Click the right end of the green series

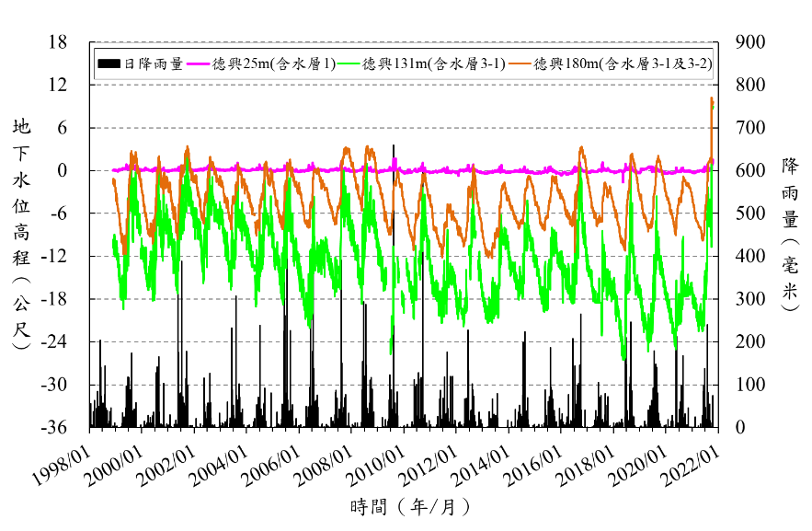[x=713, y=164]
